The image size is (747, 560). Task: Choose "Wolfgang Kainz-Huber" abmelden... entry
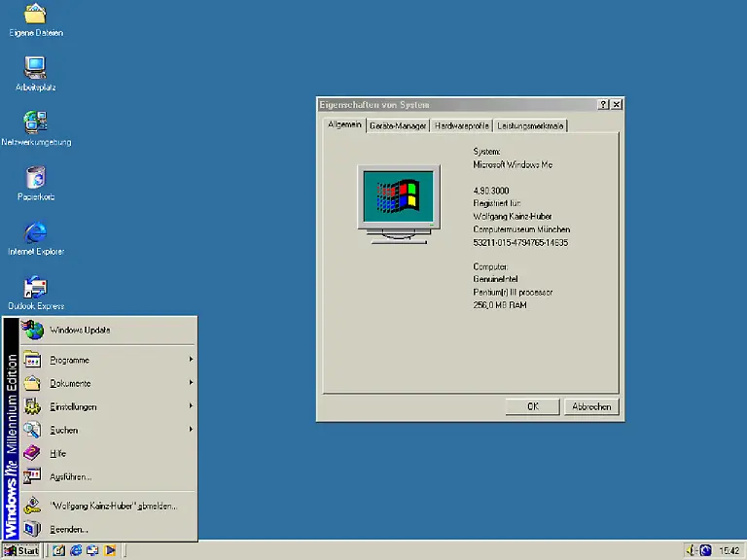point(108,506)
